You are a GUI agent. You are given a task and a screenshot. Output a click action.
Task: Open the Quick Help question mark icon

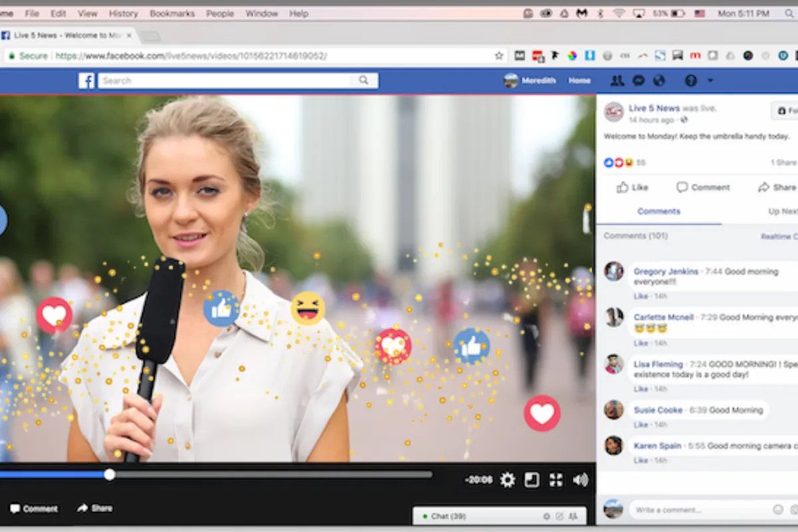pos(691,80)
